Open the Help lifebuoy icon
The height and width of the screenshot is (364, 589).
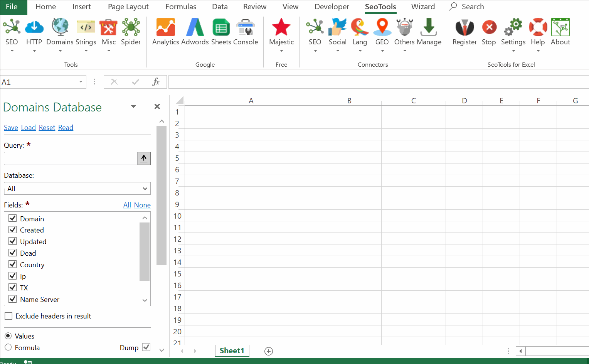tap(538, 27)
